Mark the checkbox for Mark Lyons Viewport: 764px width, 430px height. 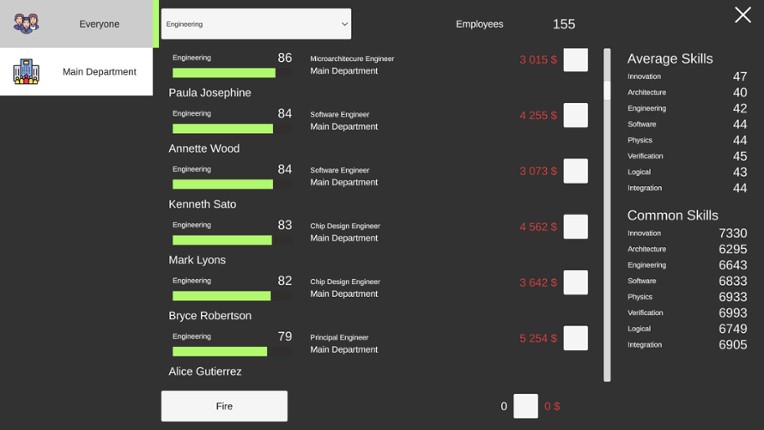tap(575, 283)
